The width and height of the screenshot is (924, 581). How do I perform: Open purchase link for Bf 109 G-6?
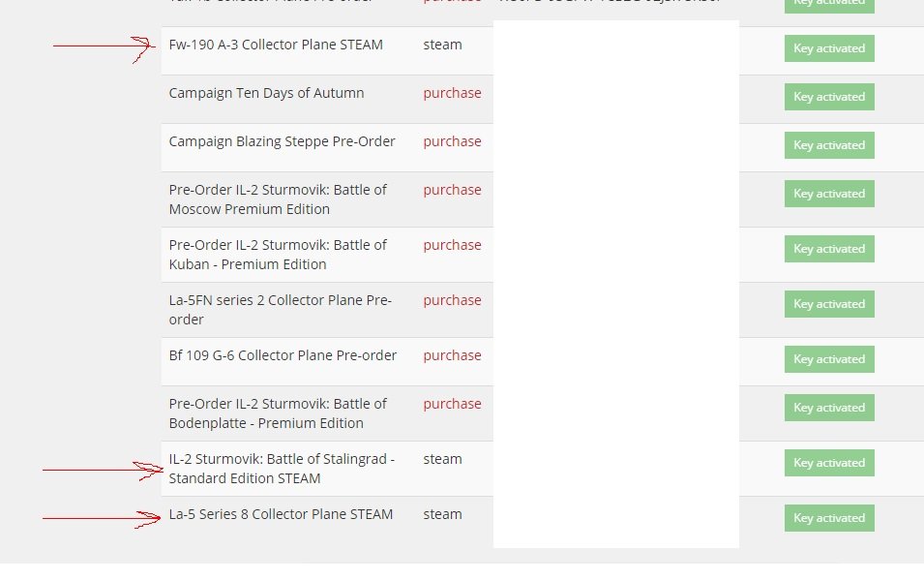(x=452, y=355)
